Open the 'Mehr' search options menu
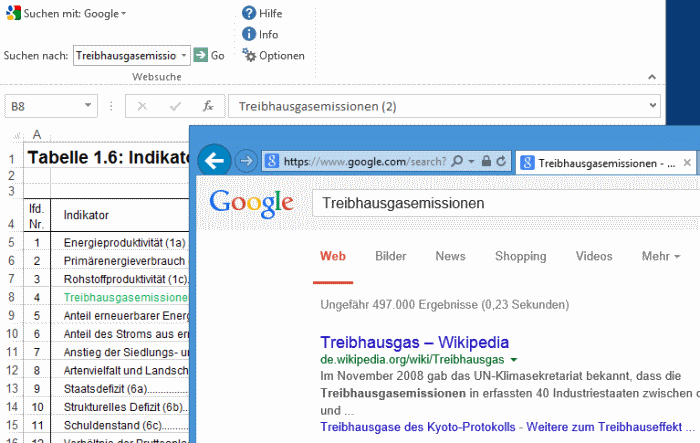This screenshot has height=443, width=700. click(x=661, y=256)
